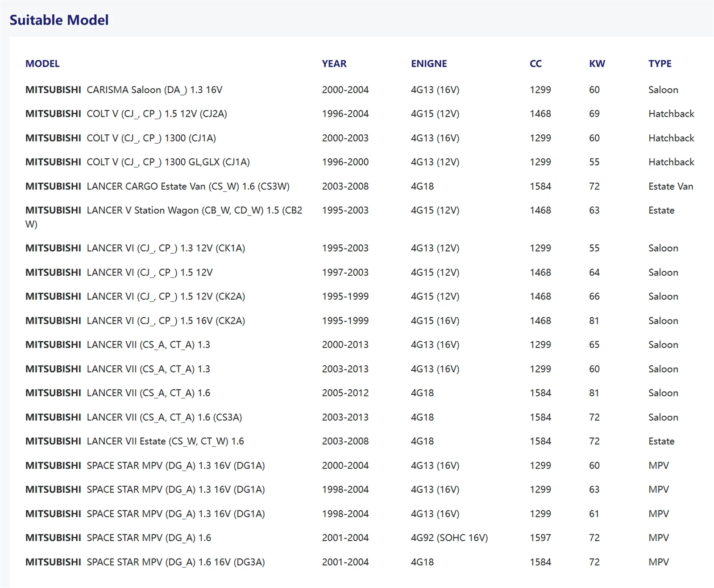
Task: Click the KW column header
Action: click(x=597, y=64)
